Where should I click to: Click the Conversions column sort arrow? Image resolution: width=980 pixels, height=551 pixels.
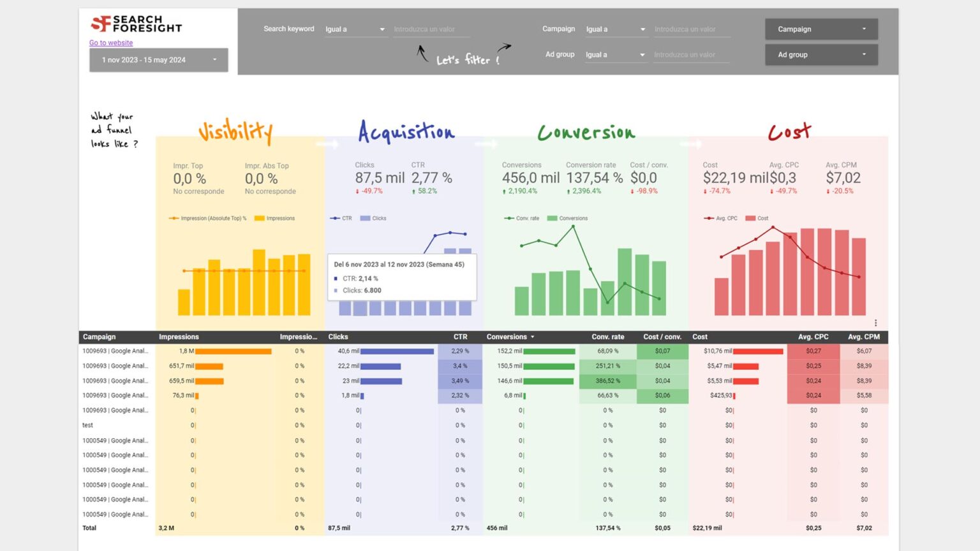[x=533, y=337]
